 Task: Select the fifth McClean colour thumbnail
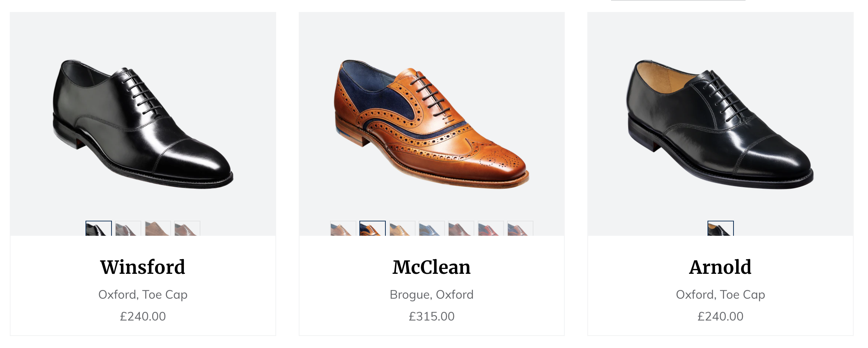click(461, 229)
